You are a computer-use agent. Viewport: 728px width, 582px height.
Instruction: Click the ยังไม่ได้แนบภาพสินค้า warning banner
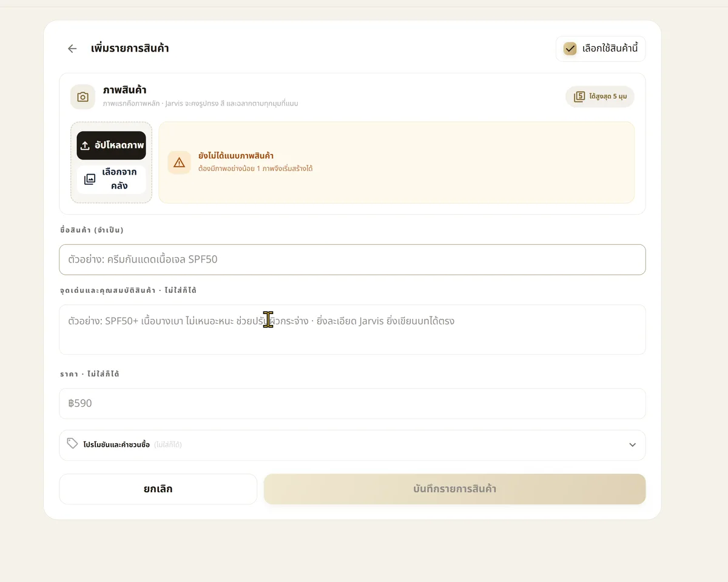[x=396, y=162]
